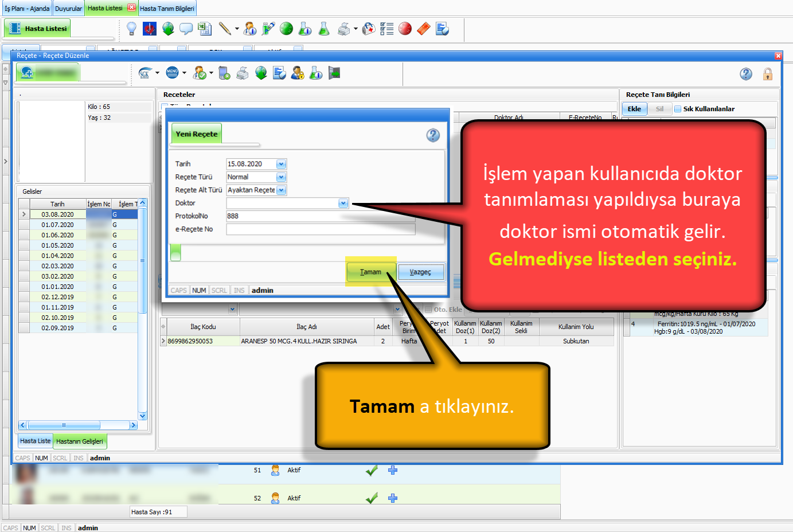Switch to the Hasta Liste bottom tab

pos(35,441)
